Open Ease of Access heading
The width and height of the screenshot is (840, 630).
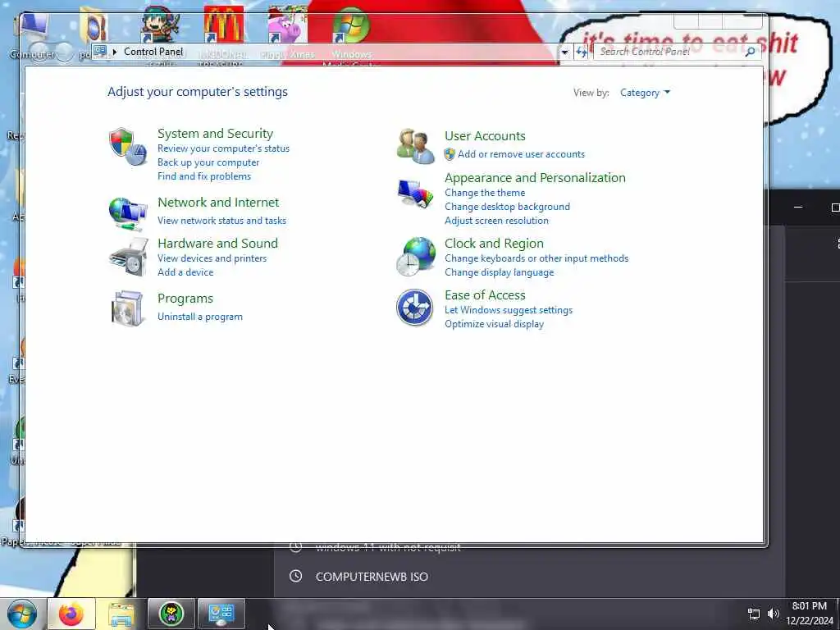tap(485, 295)
